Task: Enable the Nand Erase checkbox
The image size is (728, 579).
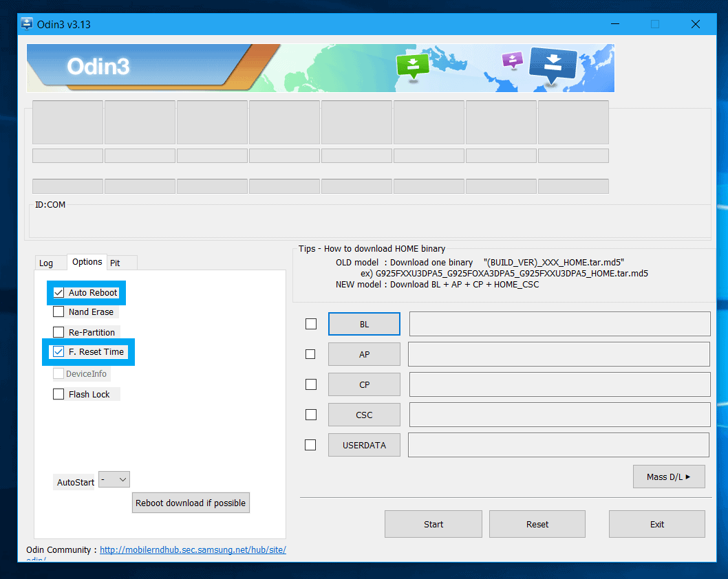Action: 58,312
